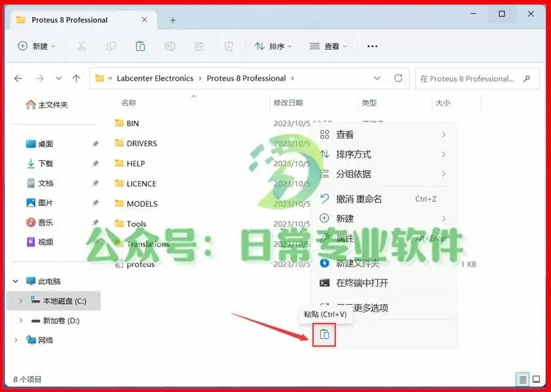Go back with the left arrow
Image resolution: width=551 pixels, height=392 pixels.
point(18,78)
